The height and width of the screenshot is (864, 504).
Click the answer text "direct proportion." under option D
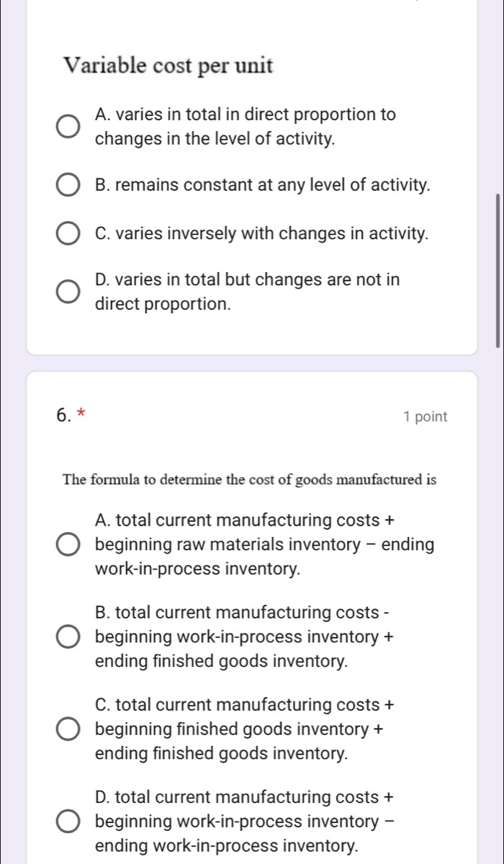[x=163, y=304]
